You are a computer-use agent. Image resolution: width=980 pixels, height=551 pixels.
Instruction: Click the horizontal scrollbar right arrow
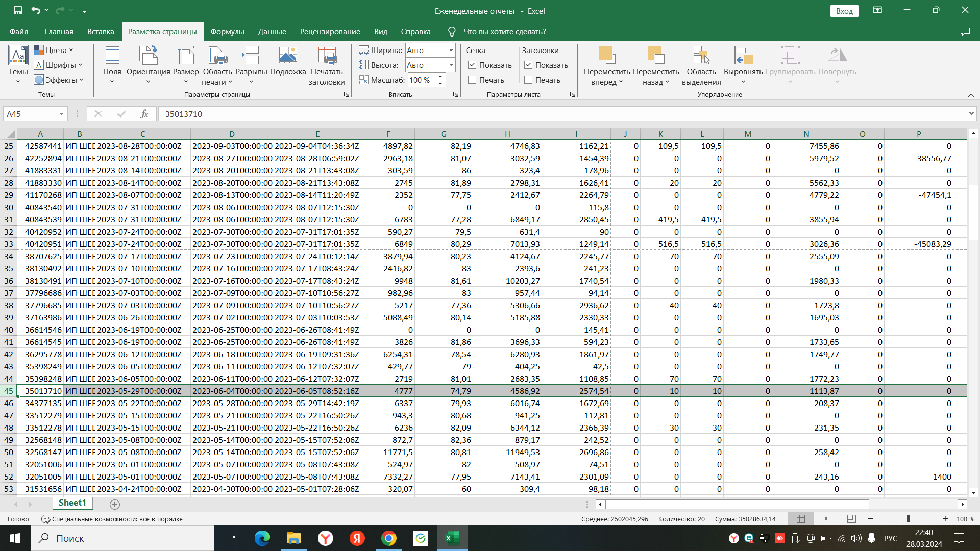962,504
